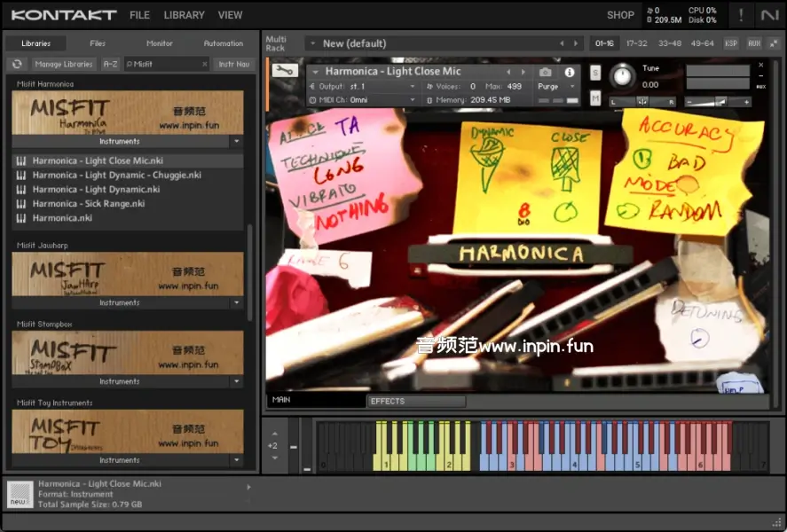Click the wrench edit icon for the instrument
The width and height of the screenshot is (787, 532).
point(283,71)
